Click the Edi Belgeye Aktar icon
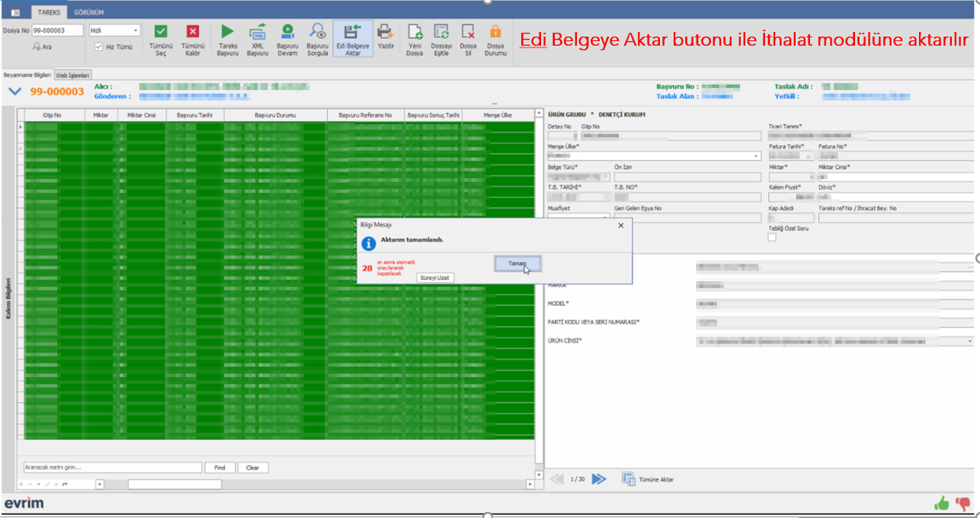Image resolution: width=980 pixels, height=518 pixels. click(353, 32)
